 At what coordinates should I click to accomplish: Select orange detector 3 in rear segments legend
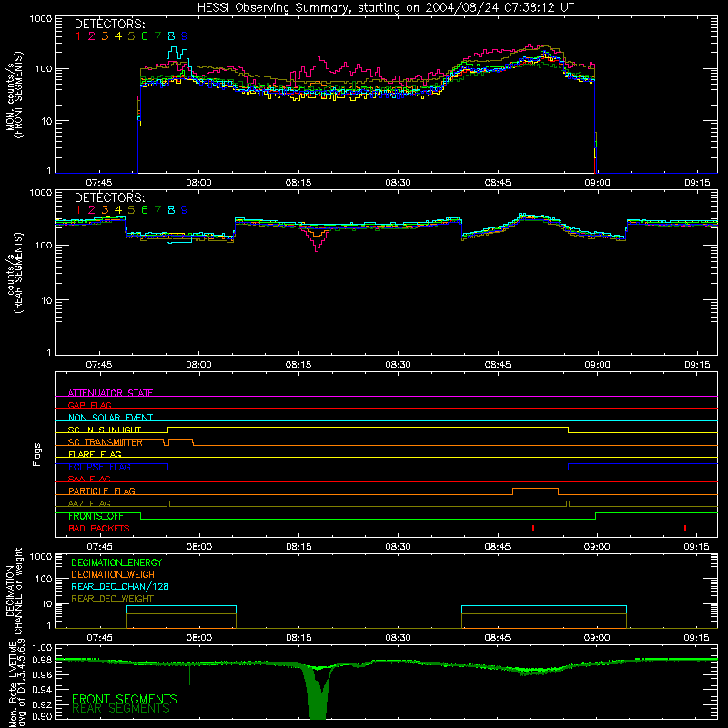click(x=105, y=210)
